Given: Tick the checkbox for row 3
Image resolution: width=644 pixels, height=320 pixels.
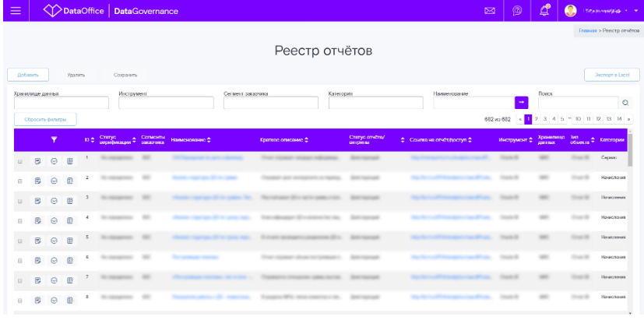Looking at the screenshot, I should (19, 202).
